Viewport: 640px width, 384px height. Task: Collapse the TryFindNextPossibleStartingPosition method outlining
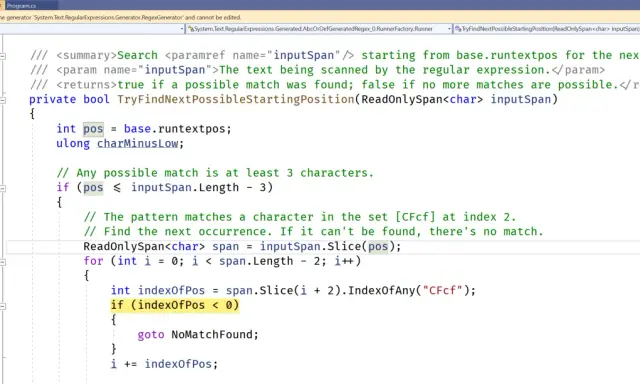2,100
